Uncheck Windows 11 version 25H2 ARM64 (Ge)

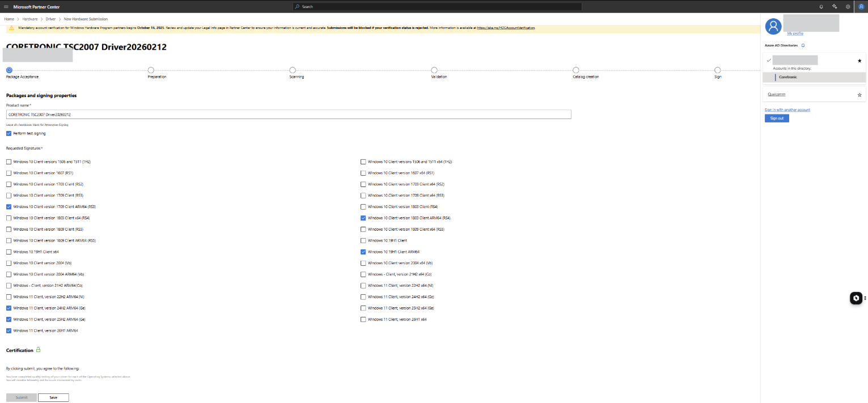coord(9,319)
